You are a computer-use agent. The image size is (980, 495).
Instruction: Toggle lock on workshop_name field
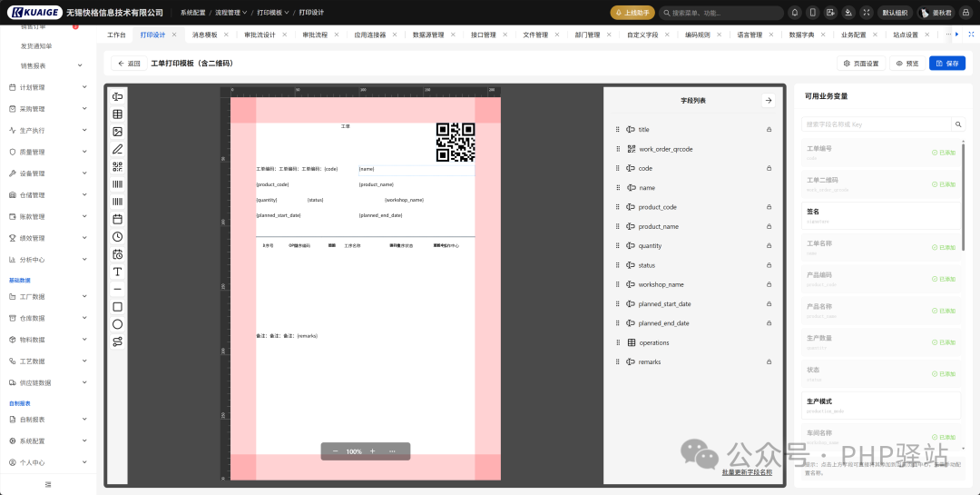769,284
